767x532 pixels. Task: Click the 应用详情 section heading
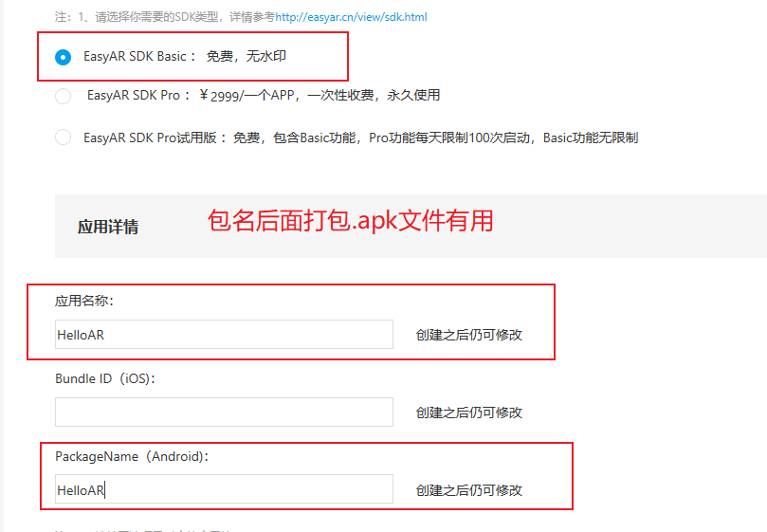tap(108, 227)
